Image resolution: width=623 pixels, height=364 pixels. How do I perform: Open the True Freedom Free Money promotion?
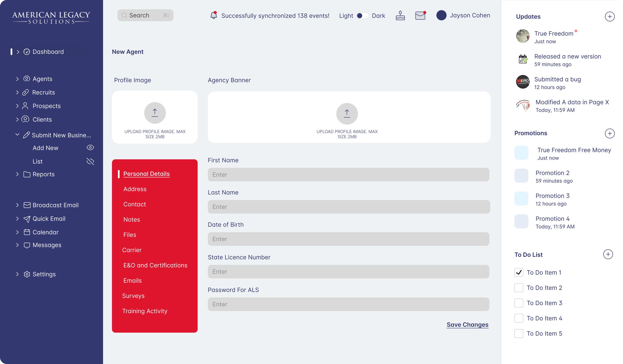[x=574, y=150]
